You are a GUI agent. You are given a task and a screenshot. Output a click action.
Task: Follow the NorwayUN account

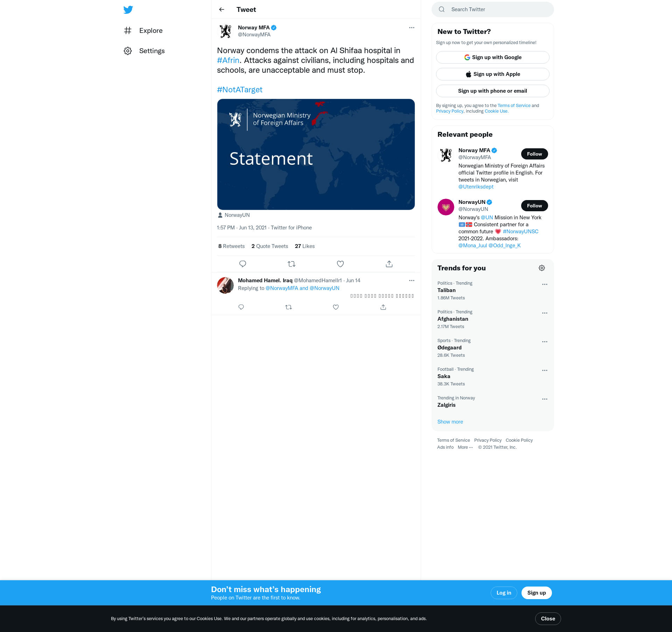tap(534, 206)
